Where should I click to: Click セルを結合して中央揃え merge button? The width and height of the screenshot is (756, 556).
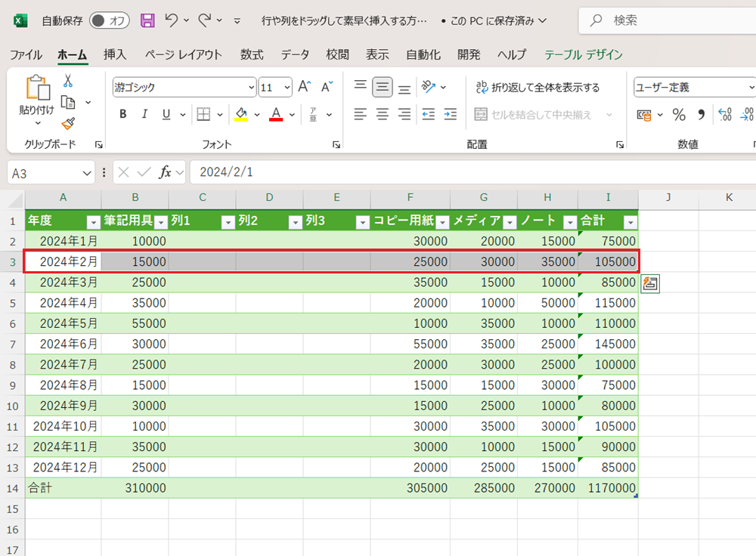coord(533,115)
